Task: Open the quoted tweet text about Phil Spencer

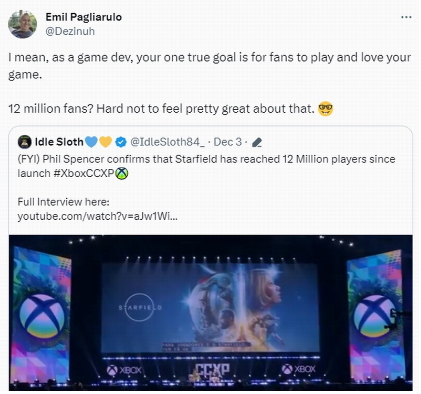Action: tap(206, 166)
